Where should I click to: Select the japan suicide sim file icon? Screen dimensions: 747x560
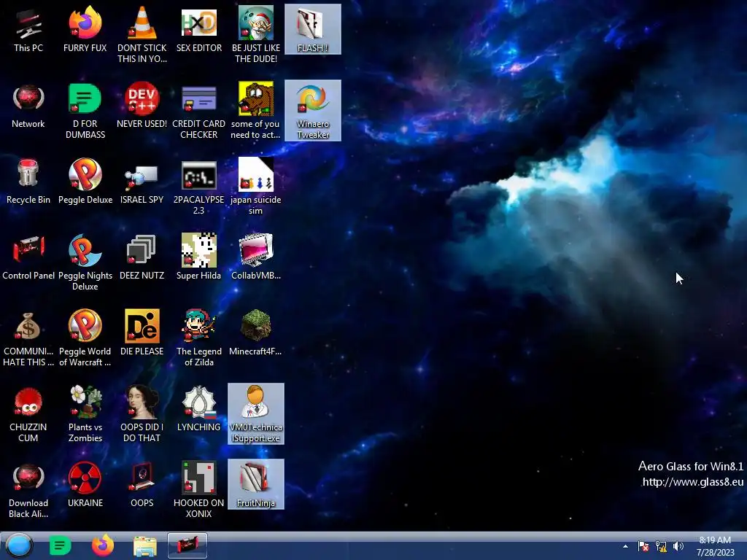256,186
